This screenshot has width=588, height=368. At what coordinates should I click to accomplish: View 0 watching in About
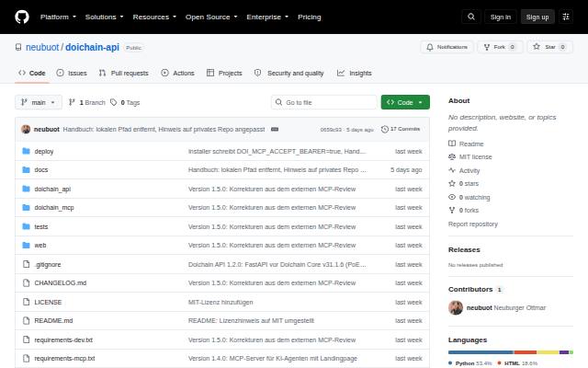(469, 197)
